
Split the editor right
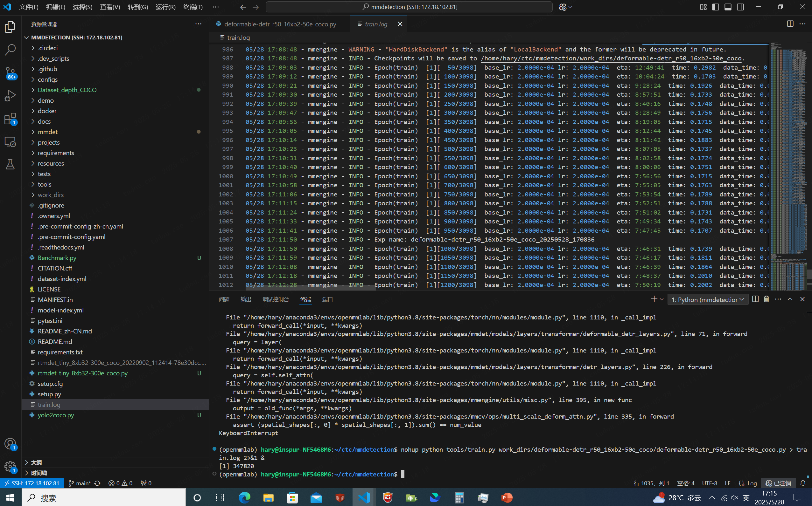(x=790, y=24)
